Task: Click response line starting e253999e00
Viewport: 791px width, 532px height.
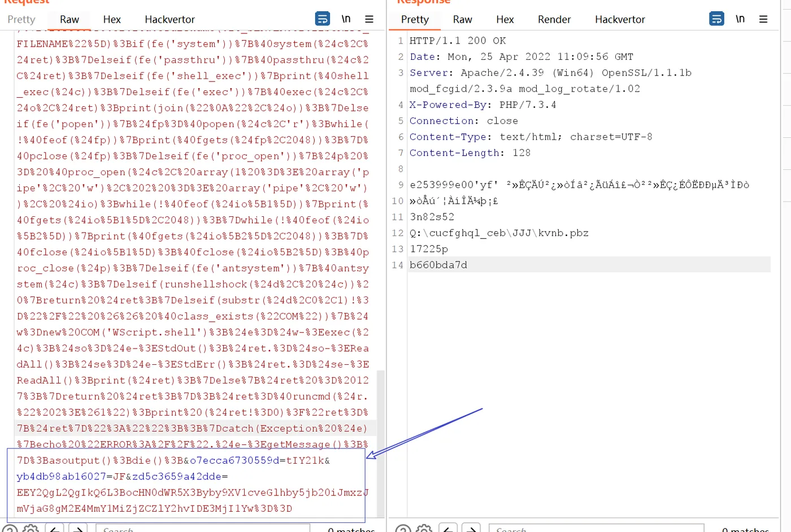Action: [x=579, y=185]
